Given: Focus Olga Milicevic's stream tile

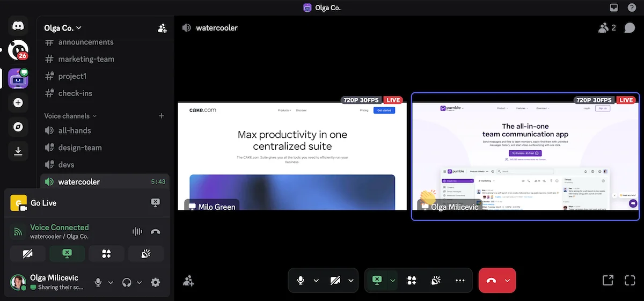Looking at the screenshot, I should (525, 156).
